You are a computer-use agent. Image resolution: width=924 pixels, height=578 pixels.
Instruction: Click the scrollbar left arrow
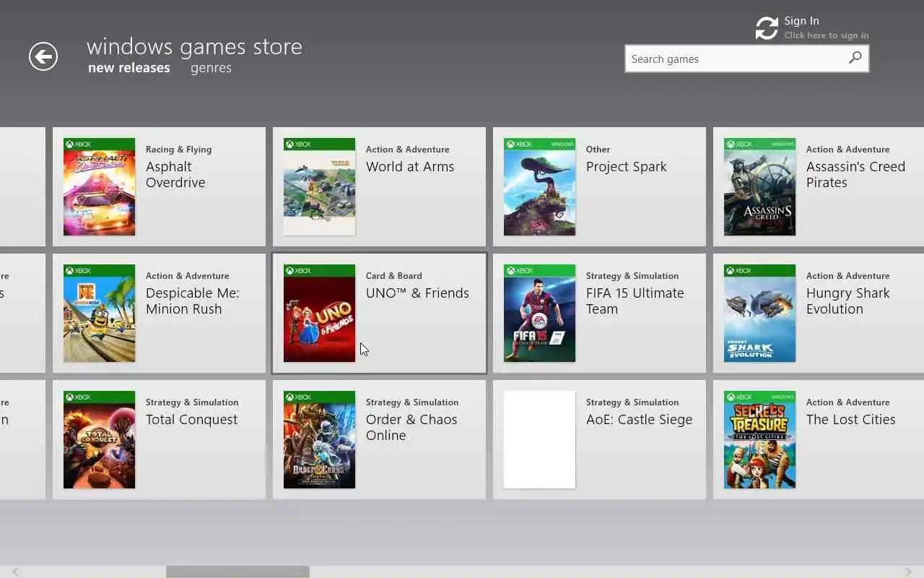[15, 571]
